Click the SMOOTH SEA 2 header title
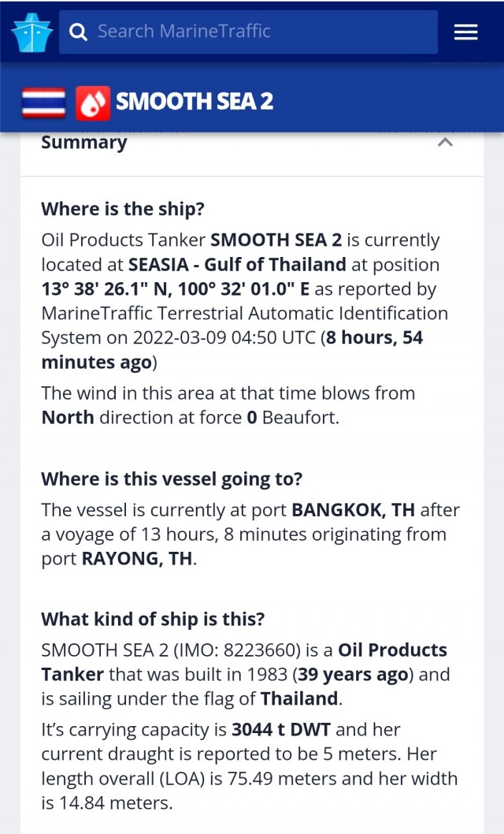This screenshot has height=834, width=504. (x=195, y=101)
